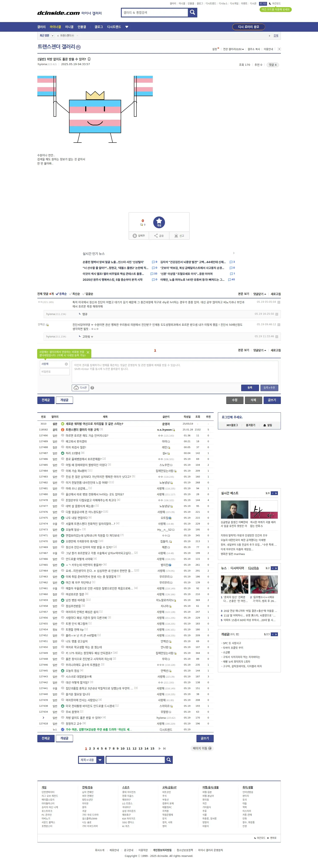Go to page 2 of post list
The image size is (318, 868).
coord(90,748)
